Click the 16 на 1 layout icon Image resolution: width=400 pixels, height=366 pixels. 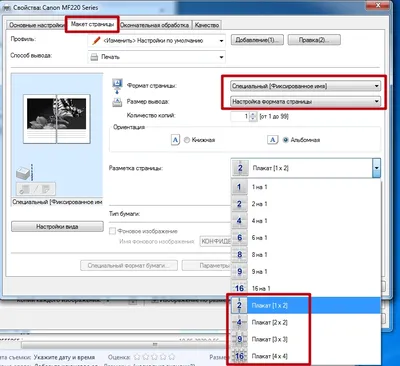[239, 288]
